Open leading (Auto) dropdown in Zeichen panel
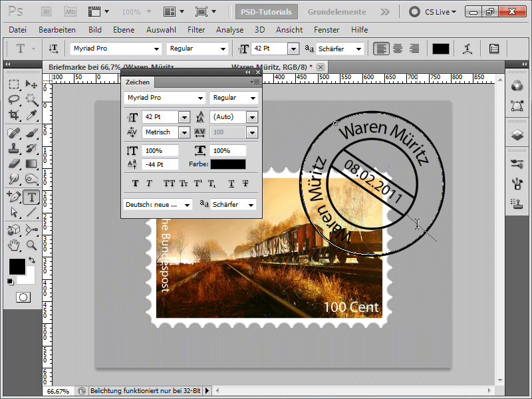532x399 pixels. click(252, 118)
